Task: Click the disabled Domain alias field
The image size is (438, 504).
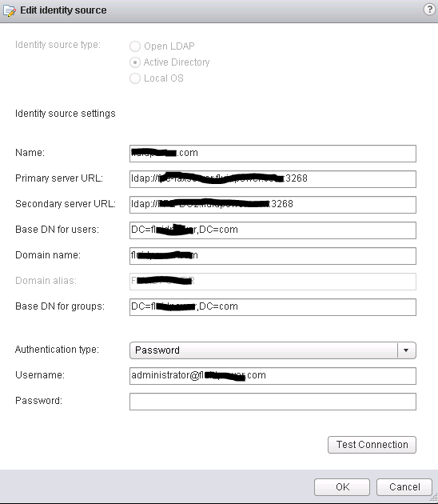Action: pyautogui.click(x=273, y=282)
